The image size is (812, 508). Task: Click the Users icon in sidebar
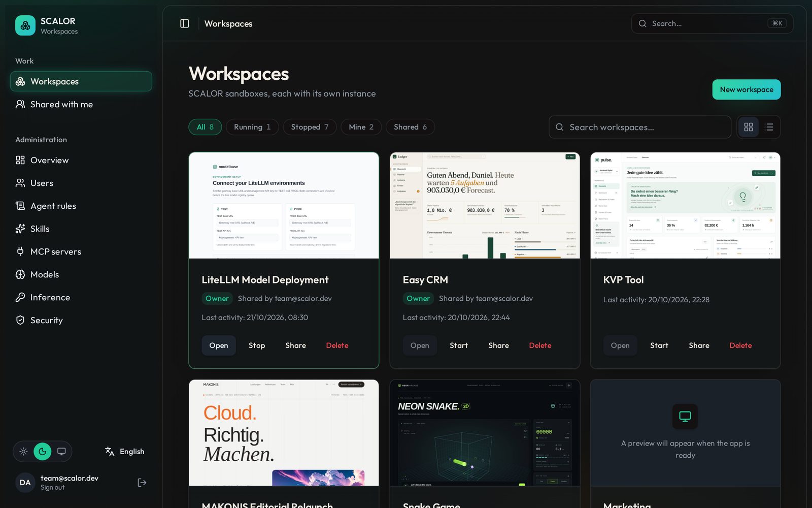pos(20,183)
